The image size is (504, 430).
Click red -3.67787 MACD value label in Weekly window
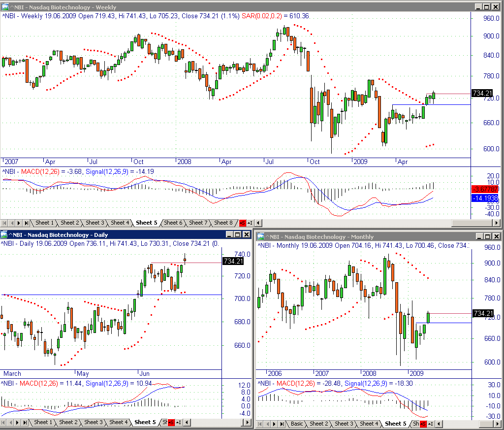(x=485, y=189)
